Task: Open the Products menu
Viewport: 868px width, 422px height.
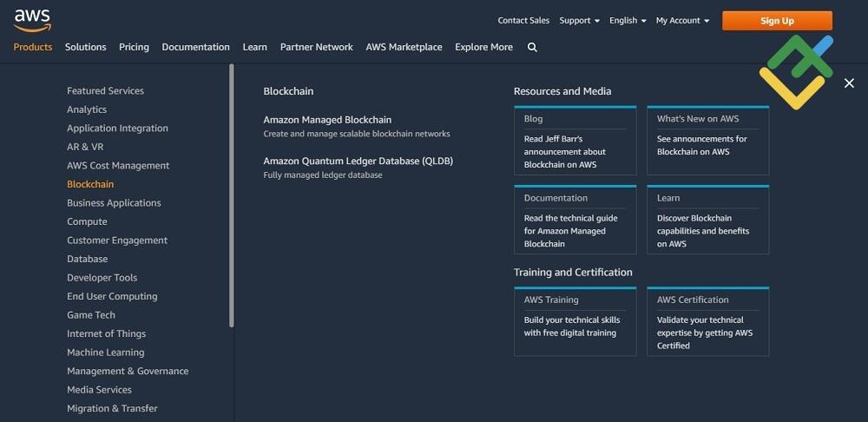Action: pos(33,47)
